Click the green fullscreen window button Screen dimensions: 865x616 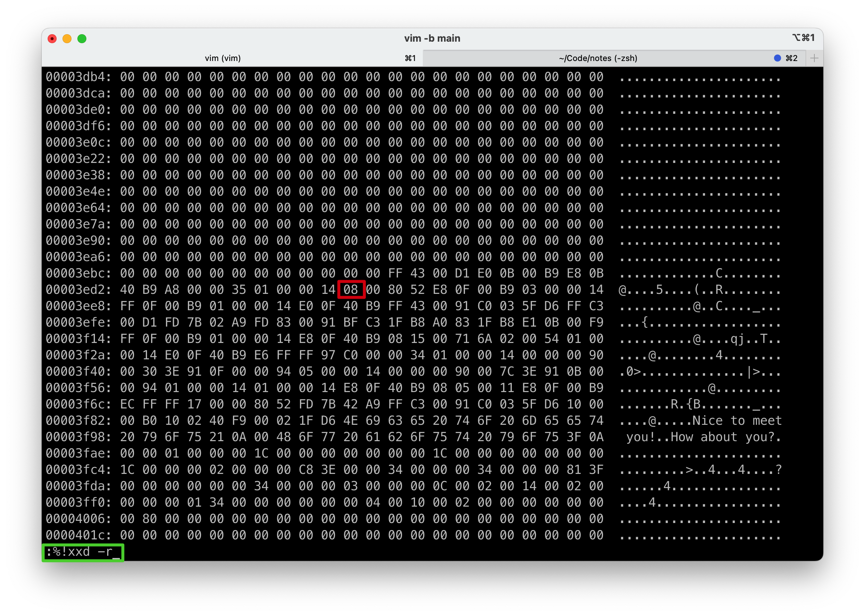82,39
